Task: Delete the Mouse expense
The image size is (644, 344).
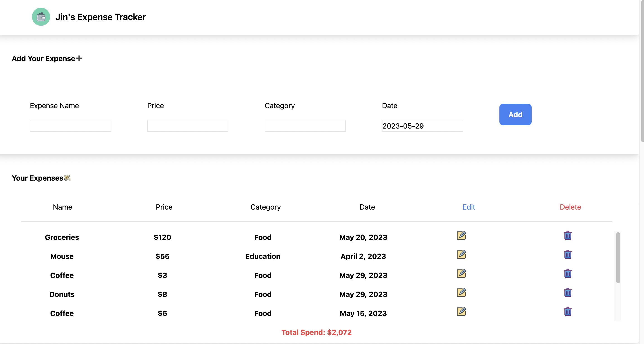Action: pos(568,255)
